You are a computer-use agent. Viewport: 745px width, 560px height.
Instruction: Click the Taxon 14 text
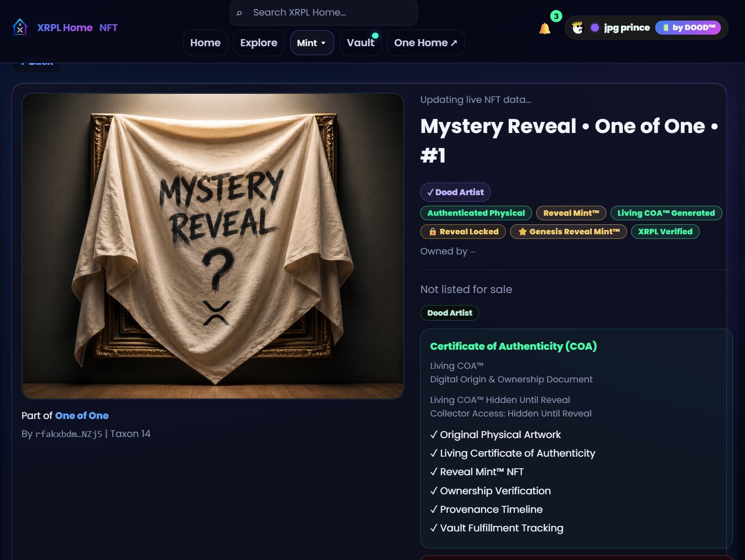tap(130, 434)
